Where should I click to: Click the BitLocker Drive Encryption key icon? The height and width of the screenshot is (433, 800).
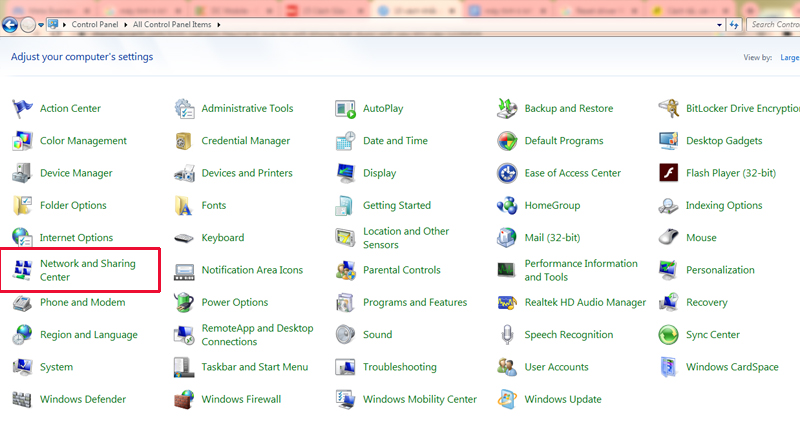tap(668, 108)
